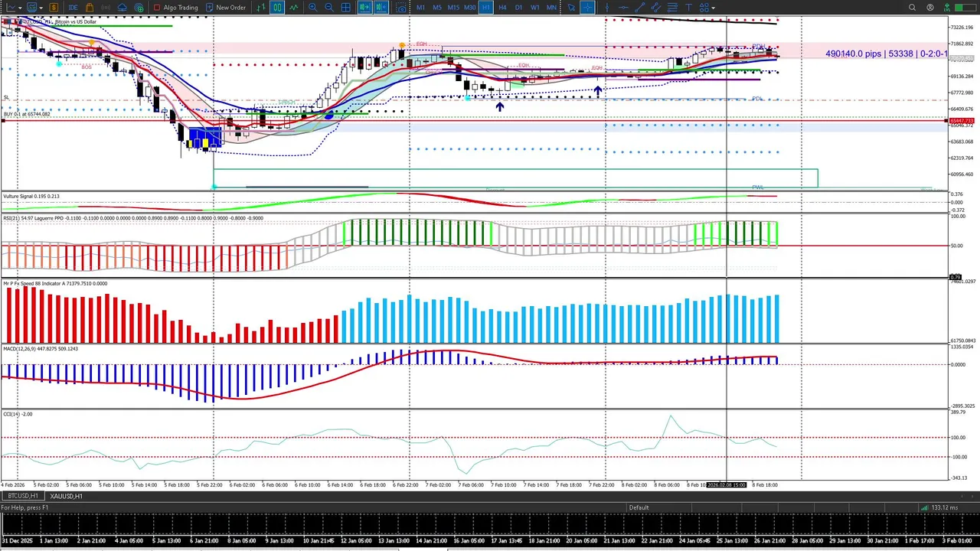Draw a horizontal line tool
The image size is (980, 551).
[623, 8]
